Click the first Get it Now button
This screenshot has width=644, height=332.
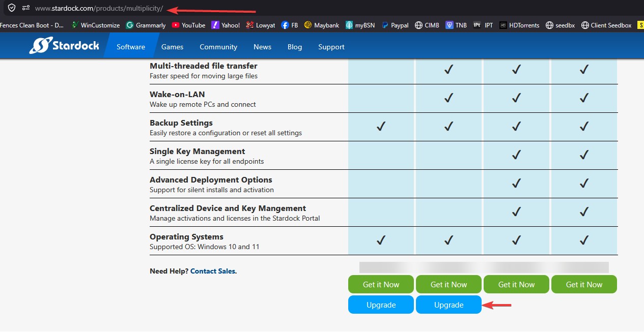[x=381, y=285]
